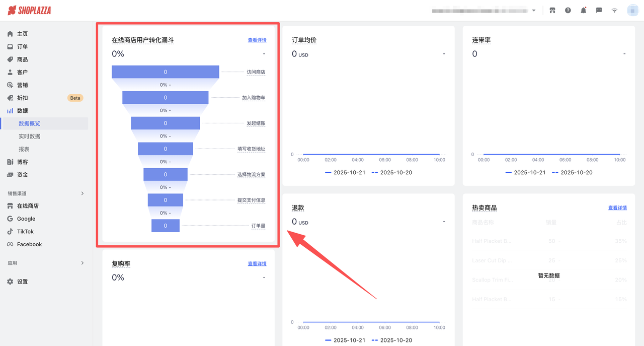
Task: Open 查看详情 for the 复购率 card
Action: click(257, 263)
